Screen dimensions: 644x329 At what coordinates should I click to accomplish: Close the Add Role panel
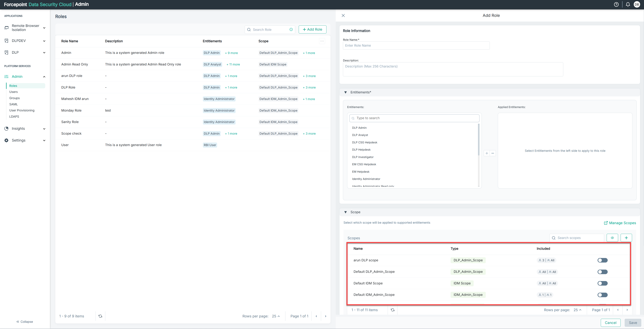(x=343, y=15)
